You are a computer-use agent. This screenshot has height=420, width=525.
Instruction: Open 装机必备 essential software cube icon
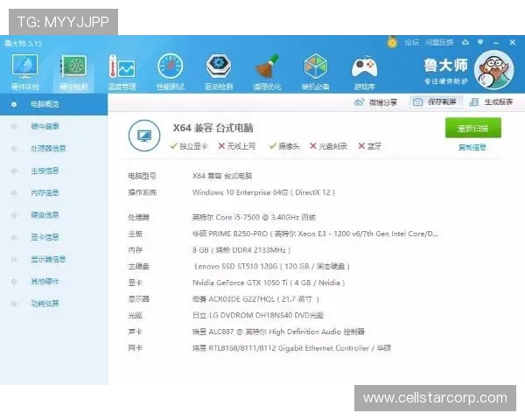click(x=315, y=73)
